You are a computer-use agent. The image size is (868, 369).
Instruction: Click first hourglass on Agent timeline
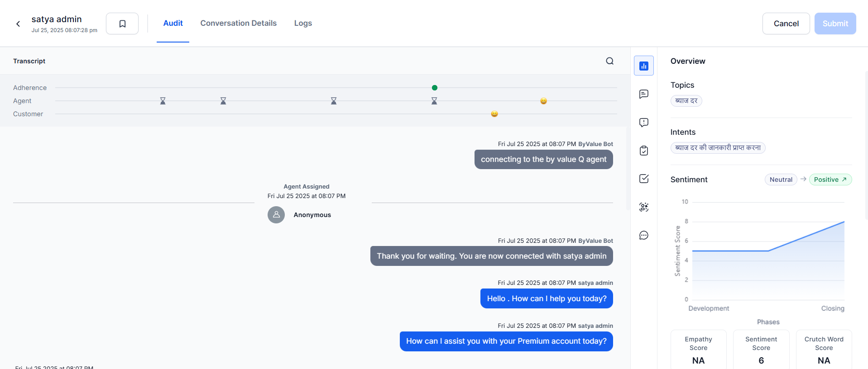[x=163, y=101]
